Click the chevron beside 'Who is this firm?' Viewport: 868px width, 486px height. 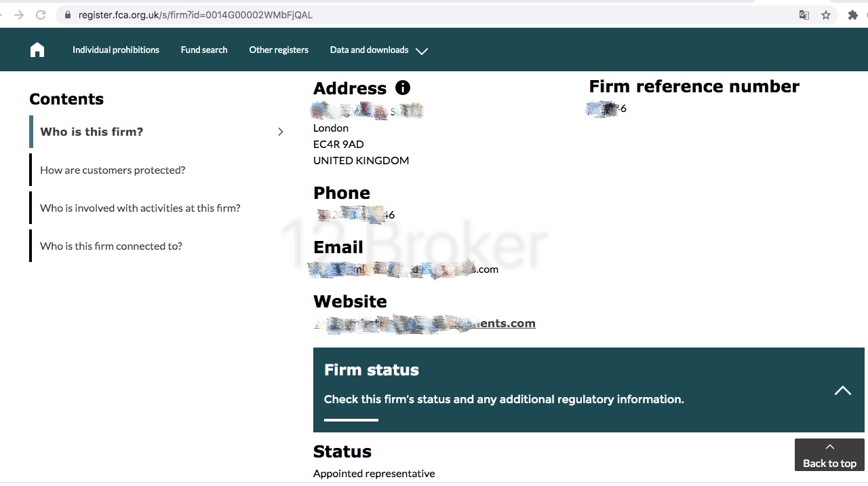280,132
